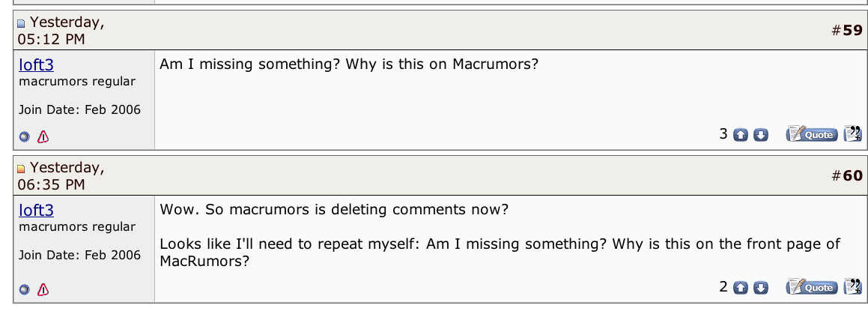The height and width of the screenshot is (329, 868).
Task: Toggle multi-quote icon for post #59
Action: (852, 133)
